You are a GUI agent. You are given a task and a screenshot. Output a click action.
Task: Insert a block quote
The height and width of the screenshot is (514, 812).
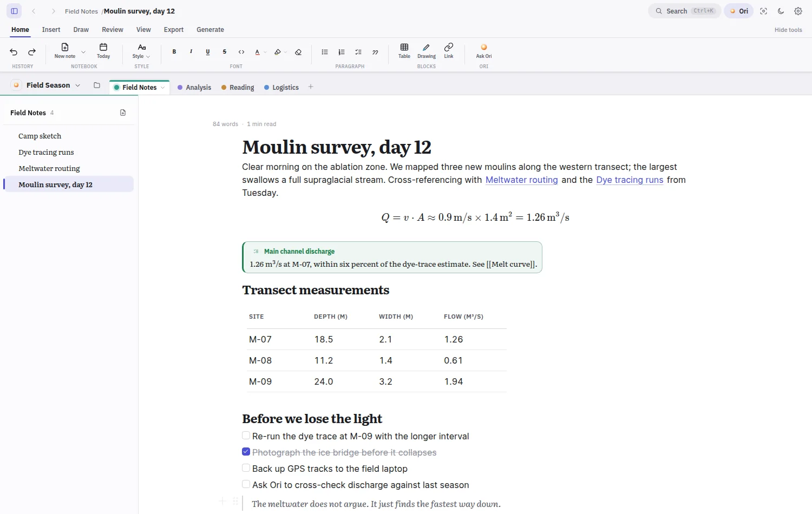(x=375, y=52)
